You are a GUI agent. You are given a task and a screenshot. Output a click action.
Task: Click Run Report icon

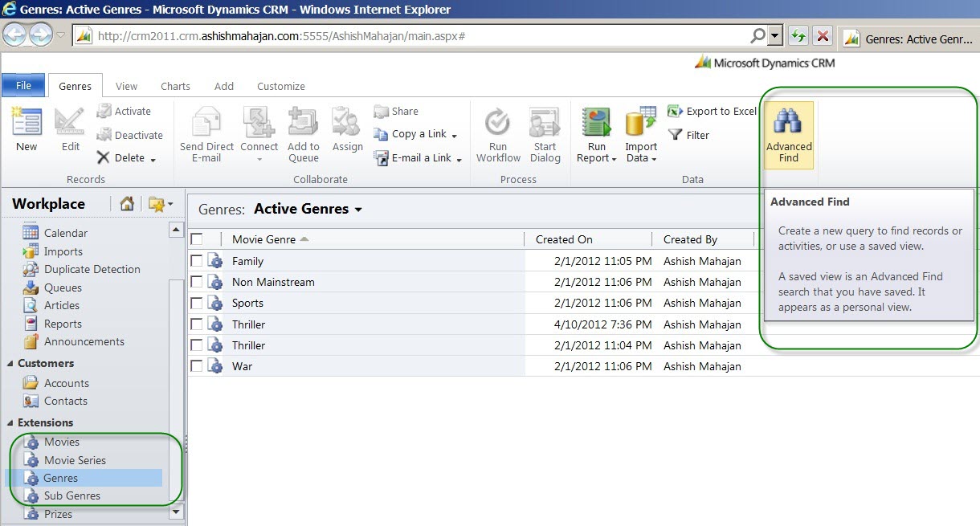point(597,122)
